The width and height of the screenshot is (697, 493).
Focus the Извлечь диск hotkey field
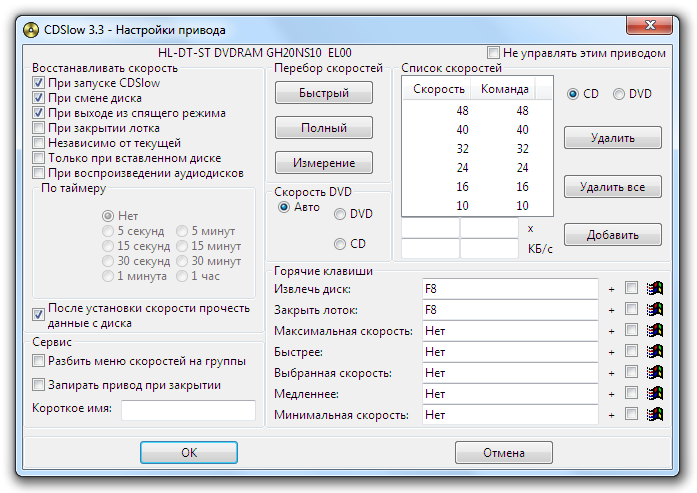point(510,289)
